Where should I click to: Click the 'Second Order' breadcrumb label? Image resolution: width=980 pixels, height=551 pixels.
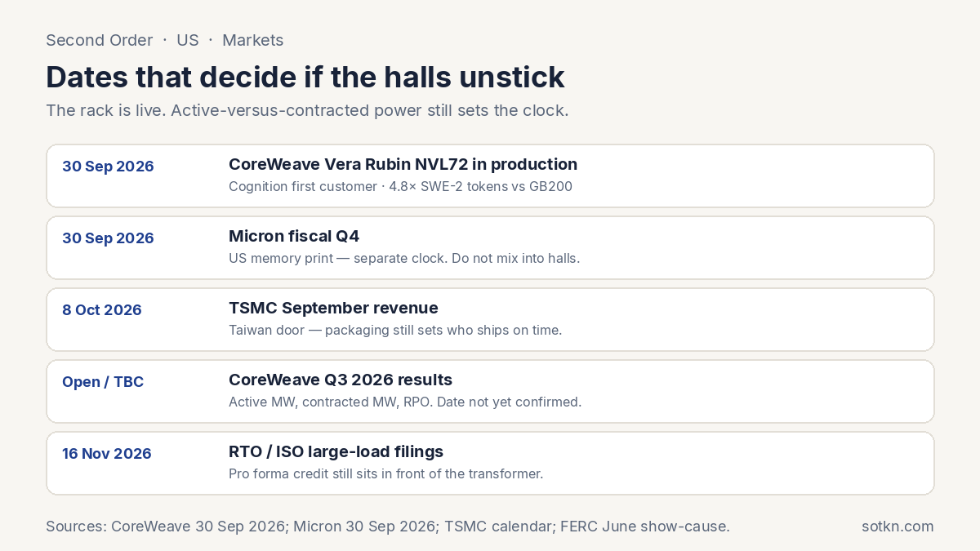coord(99,40)
